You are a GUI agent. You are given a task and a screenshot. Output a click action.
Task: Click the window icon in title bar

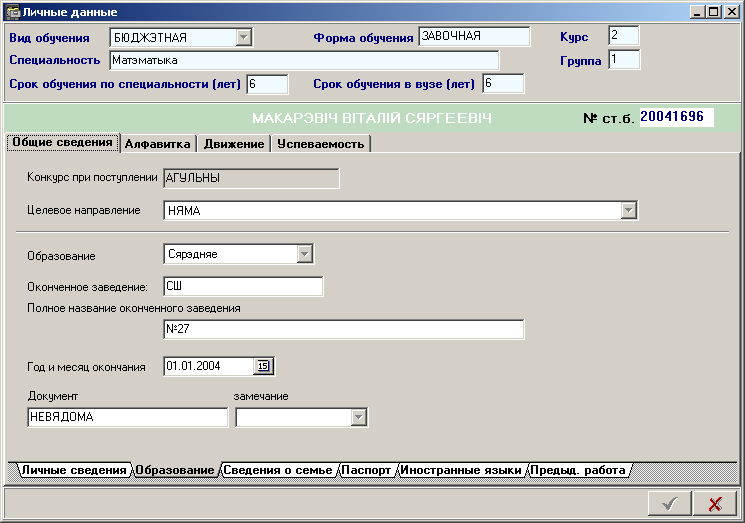pos(13,12)
